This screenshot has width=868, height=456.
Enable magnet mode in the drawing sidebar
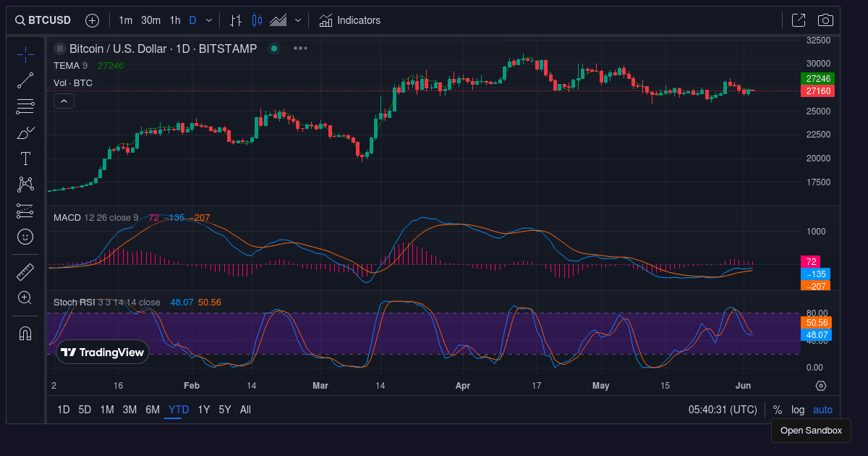[25, 333]
